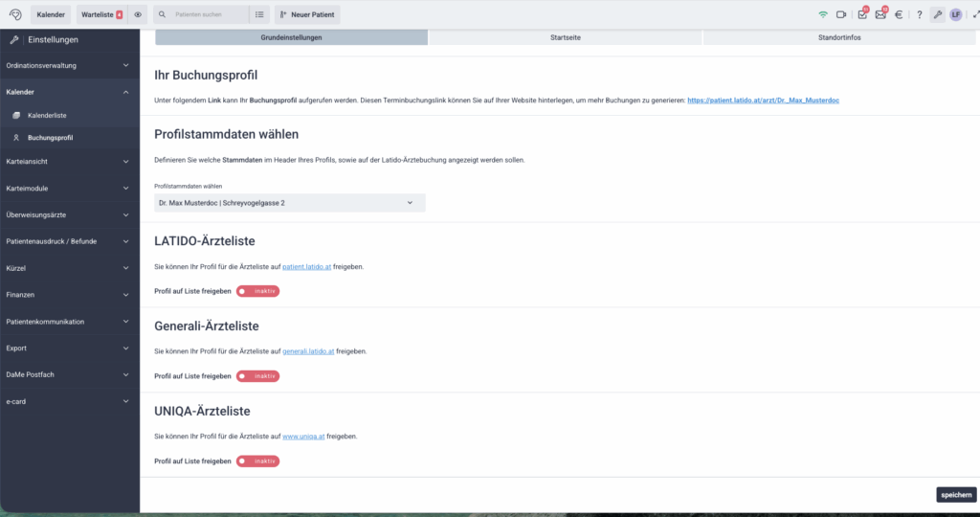This screenshot has height=517, width=980.
Task: Toggle the waitlist eye visibility icon
Action: [138, 14]
